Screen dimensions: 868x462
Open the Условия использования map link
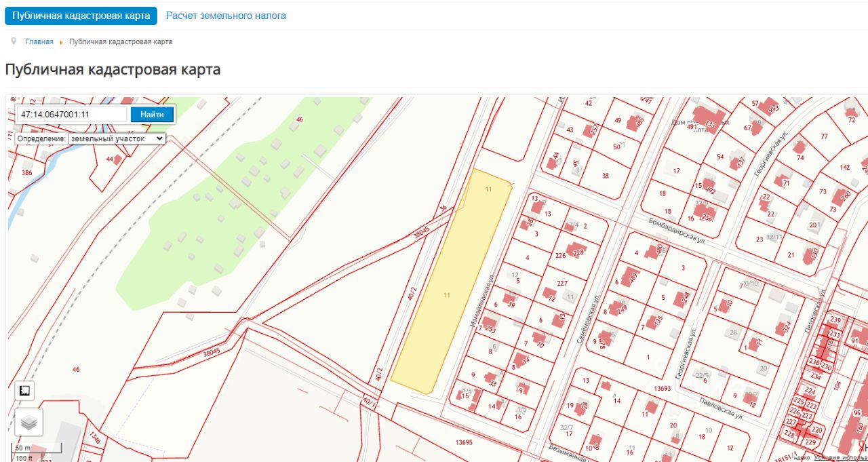840,458
